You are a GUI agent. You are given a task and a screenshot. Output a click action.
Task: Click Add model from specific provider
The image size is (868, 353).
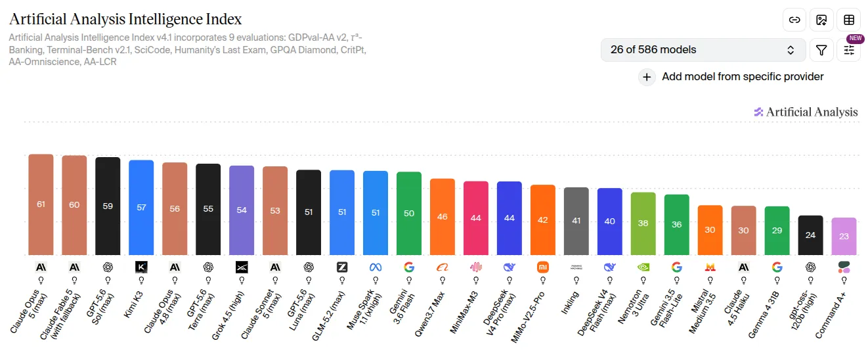[743, 77]
